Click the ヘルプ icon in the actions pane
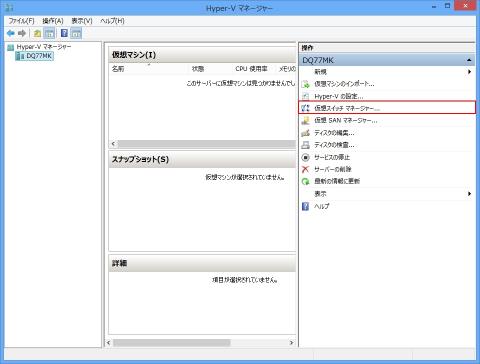 [x=305, y=206]
